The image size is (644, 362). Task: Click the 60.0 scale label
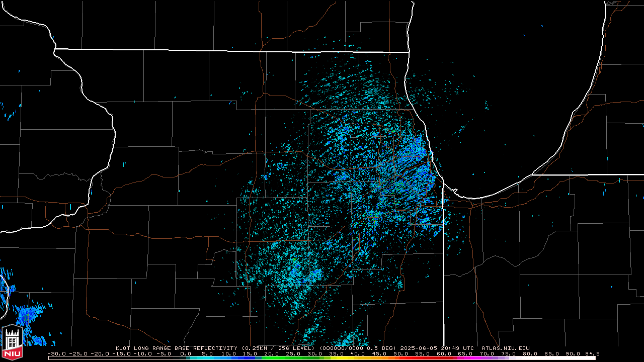[x=444, y=353]
